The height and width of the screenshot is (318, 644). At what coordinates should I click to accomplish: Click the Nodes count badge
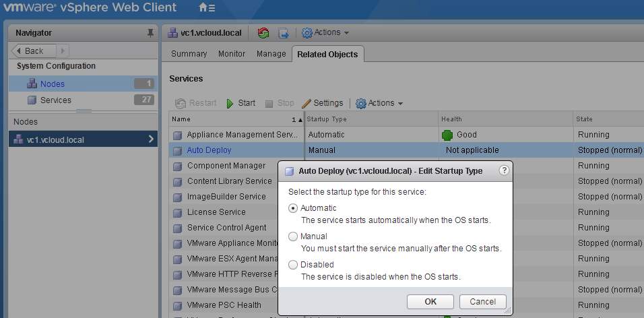tap(143, 84)
